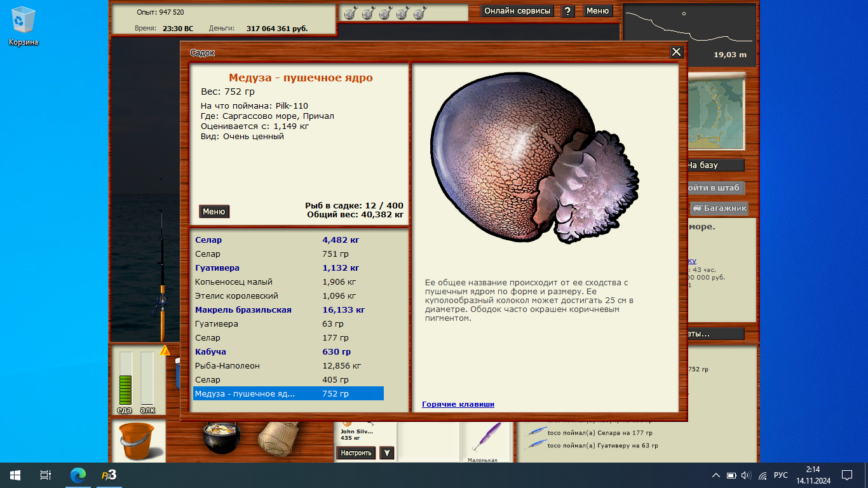
Task: Click the experience value Опыт: 947 520
Action: pos(159,12)
